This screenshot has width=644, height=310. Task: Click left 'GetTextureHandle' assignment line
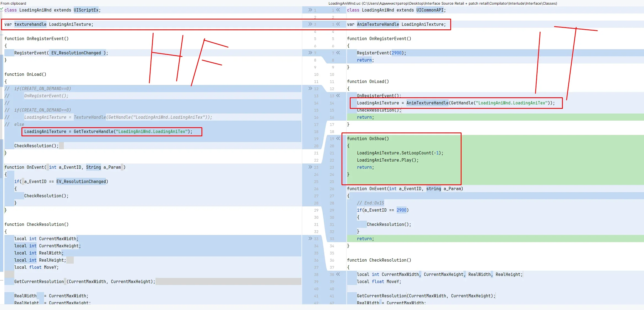108,131
